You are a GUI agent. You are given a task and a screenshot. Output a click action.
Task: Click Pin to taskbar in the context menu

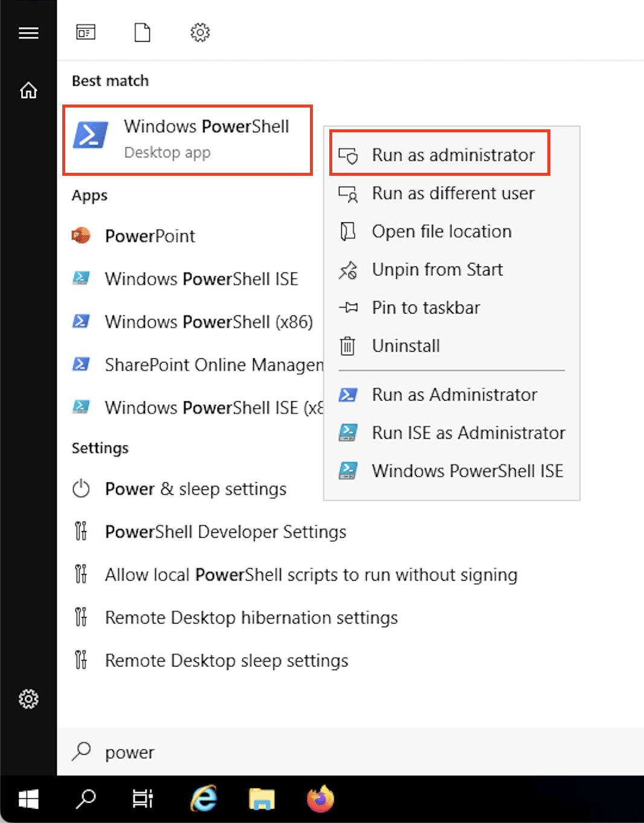point(425,308)
